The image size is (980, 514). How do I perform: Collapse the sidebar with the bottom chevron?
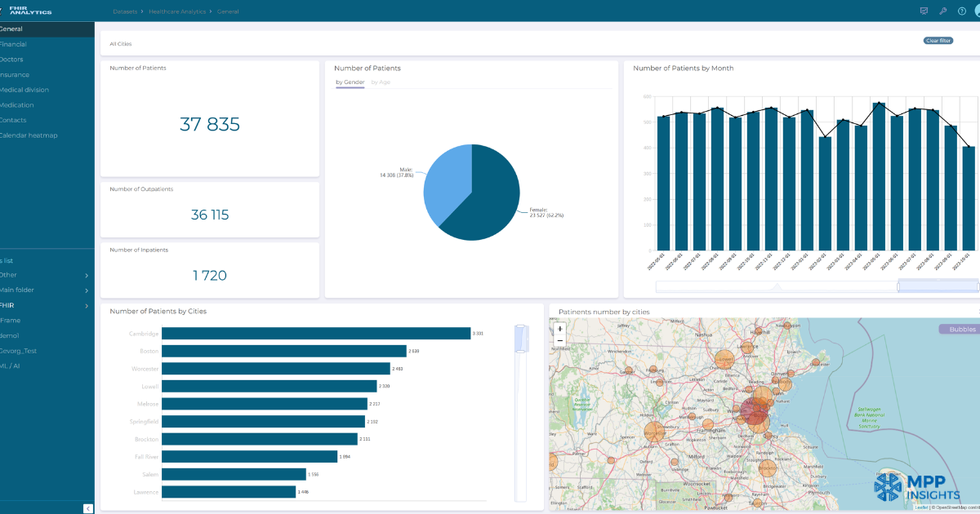point(87,507)
